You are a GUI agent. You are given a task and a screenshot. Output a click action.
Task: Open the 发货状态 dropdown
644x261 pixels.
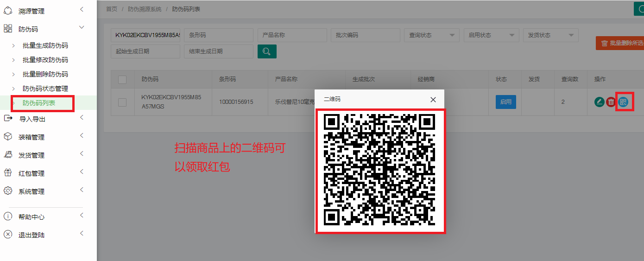pyautogui.click(x=550, y=35)
